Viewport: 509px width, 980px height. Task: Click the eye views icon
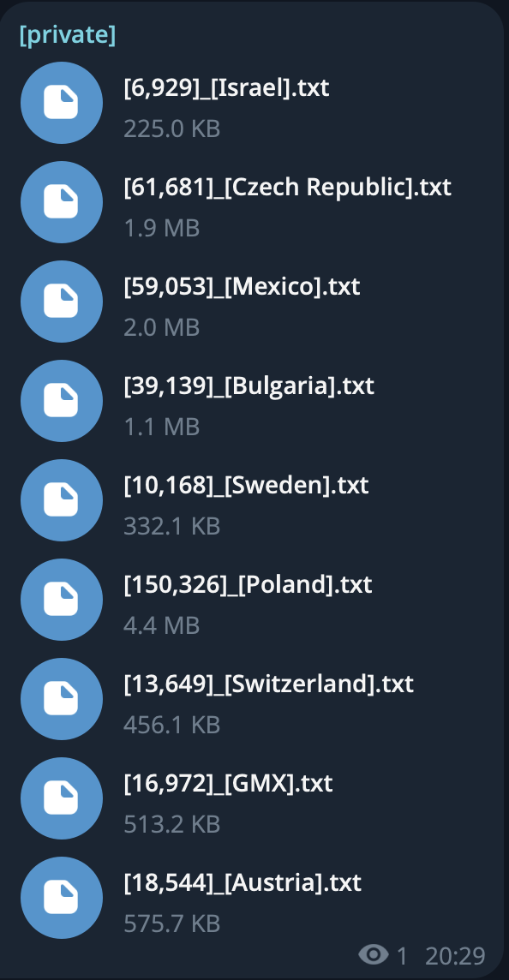pos(374,956)
